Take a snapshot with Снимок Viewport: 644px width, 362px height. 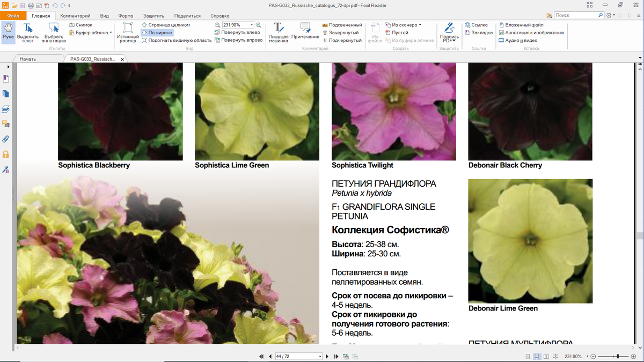[80, 25]
